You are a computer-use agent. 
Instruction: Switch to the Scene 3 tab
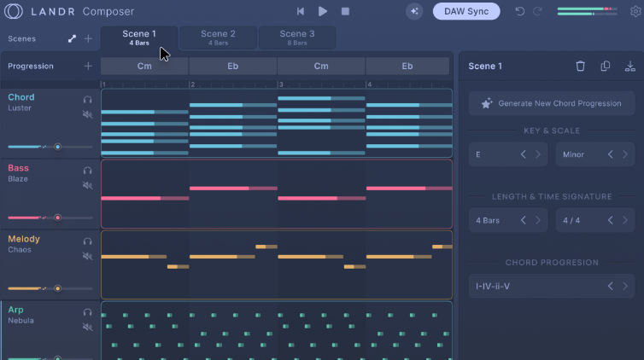pos(297,38)
